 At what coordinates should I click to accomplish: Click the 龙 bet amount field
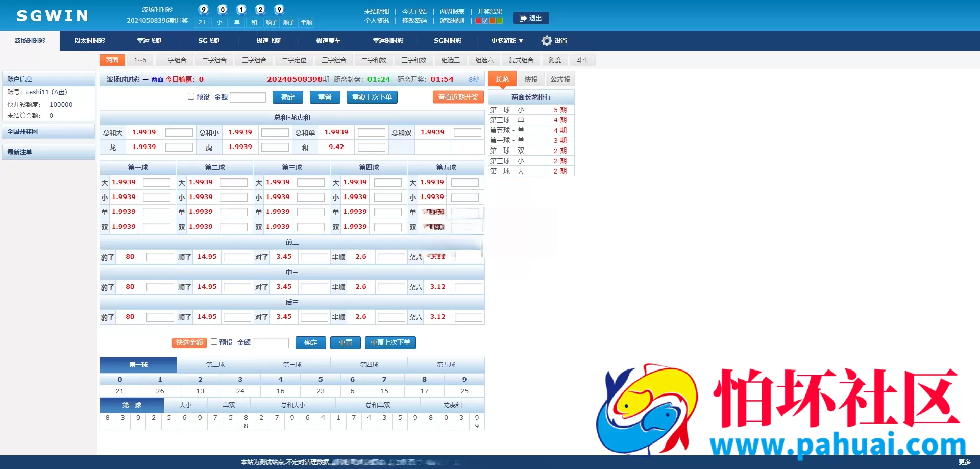click(x=179, y=147)
